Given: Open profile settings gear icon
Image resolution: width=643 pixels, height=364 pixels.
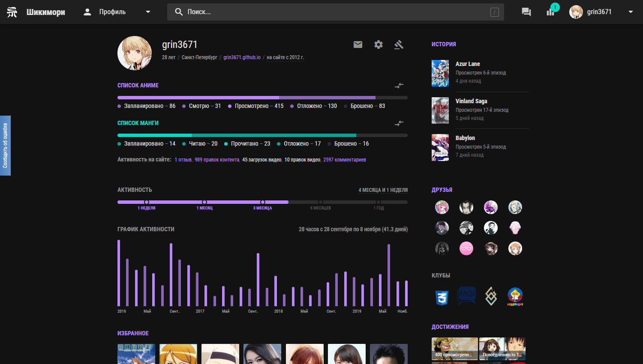Looking at the screenshot, I should pyautogui.click(x=379, y=45).
